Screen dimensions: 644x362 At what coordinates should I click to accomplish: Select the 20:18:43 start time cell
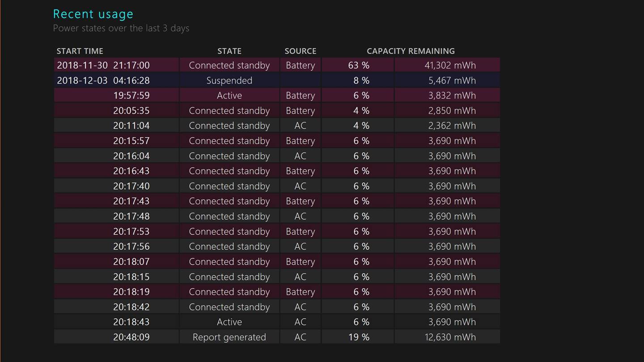pyautogui.click(x=131, y=322)
